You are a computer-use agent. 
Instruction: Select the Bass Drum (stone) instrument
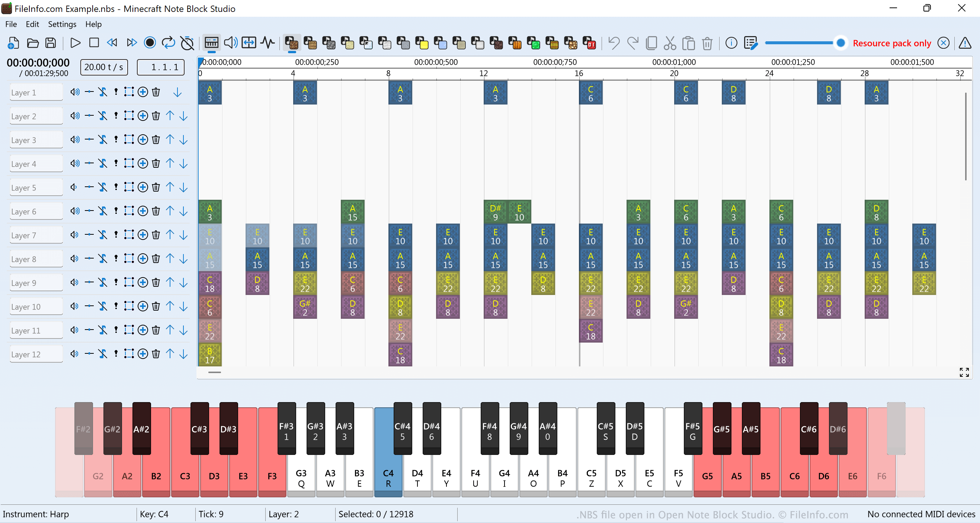(x=329, y=43)
